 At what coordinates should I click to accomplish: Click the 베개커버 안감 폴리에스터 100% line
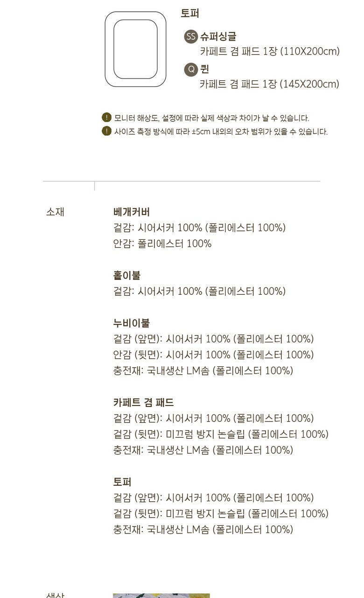point(162,243)
